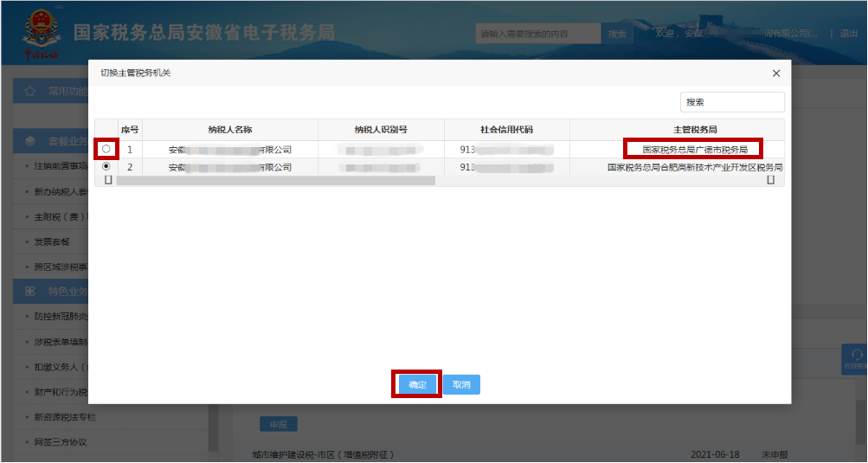Viewport: 868px width, 463px height.
Task: Click right arrow of table horizontal scrollbar
Action: 770,180
